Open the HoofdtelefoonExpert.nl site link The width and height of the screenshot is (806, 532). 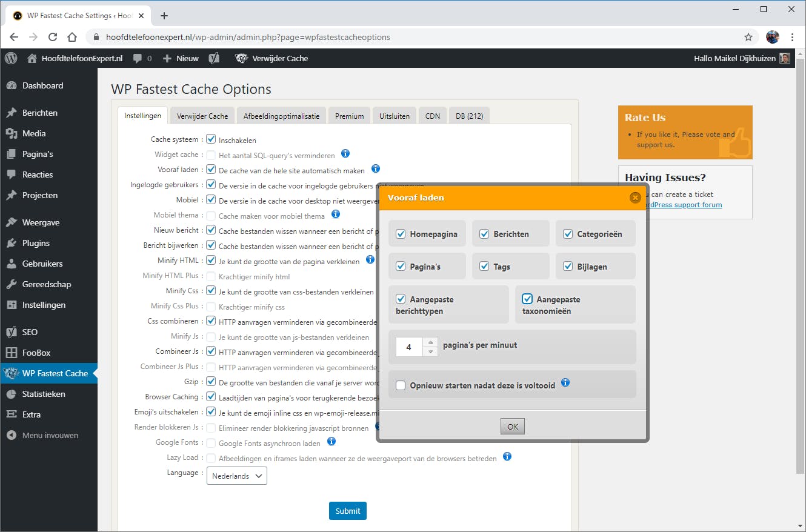pos(75,59)
